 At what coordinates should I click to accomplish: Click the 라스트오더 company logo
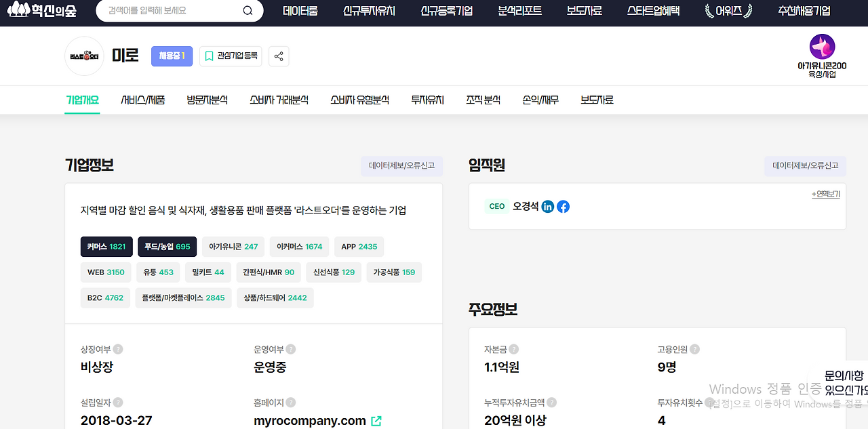click(84, 56)
